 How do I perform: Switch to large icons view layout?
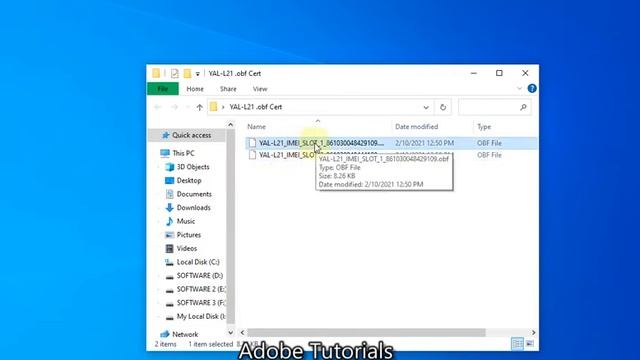[529, 344]
